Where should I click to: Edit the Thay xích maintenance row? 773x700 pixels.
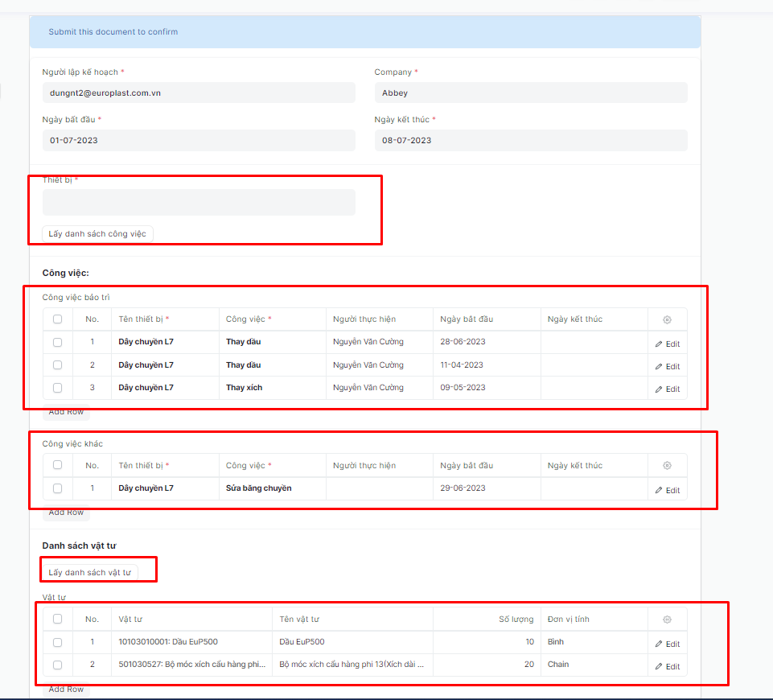click(x=667, y=389)
